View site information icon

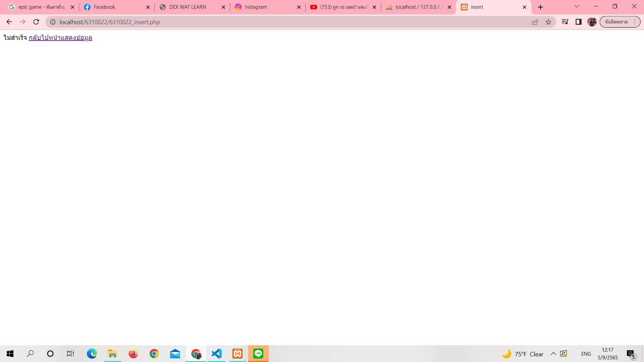coord(53,22)
